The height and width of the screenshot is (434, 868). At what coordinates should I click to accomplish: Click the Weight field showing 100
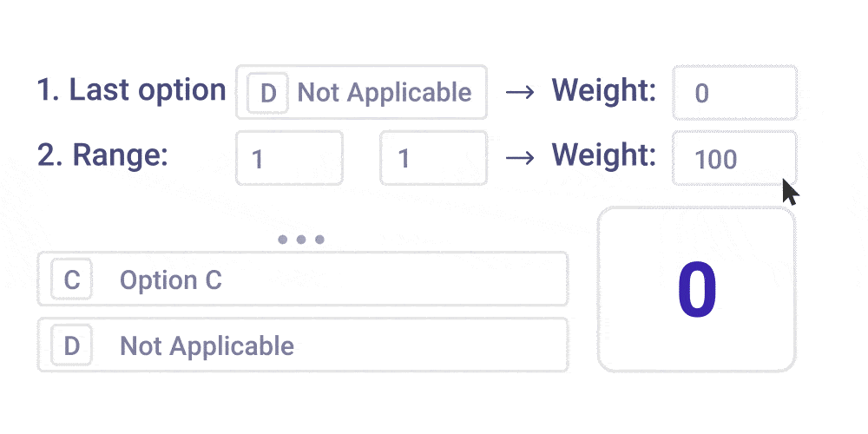click(733, 158)
